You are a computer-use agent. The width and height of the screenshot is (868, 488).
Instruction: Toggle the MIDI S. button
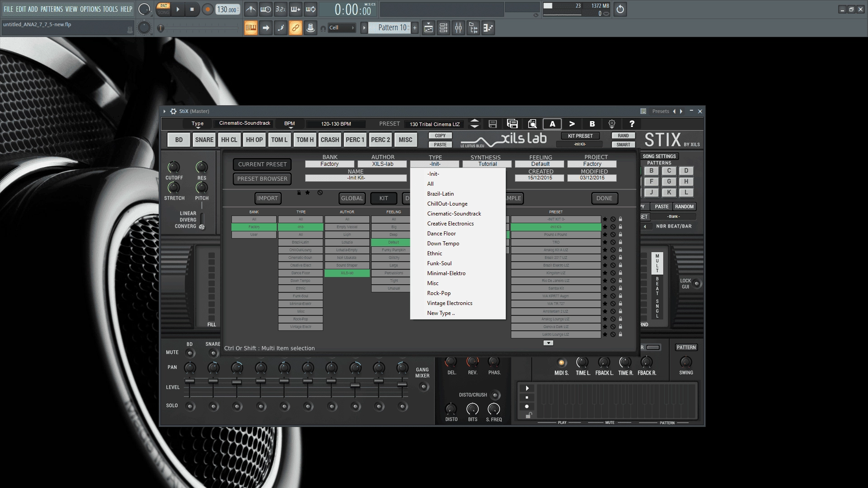[561, 362]
